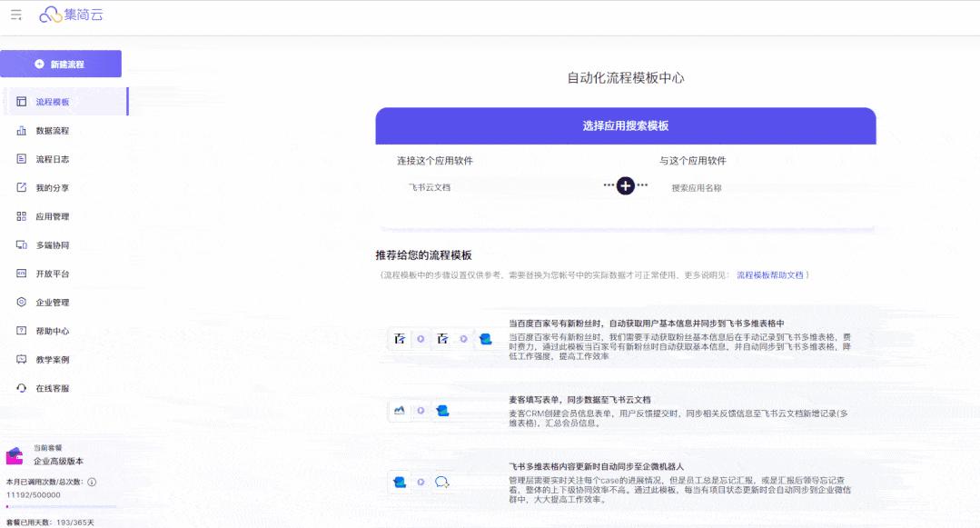The width and height of the screenshot is (980, 528).
Task: Open 在线客服 from the sidebar
Action: pos(53,390)
